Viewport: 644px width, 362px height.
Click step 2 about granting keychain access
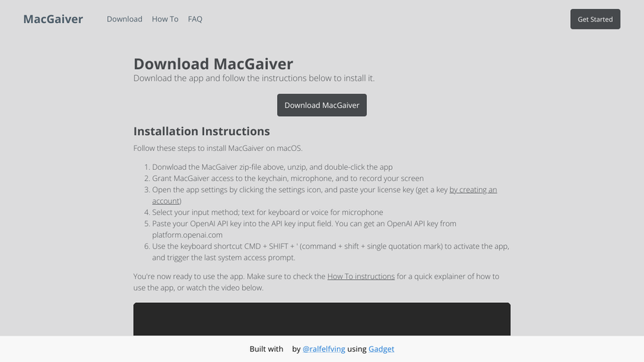288,178
